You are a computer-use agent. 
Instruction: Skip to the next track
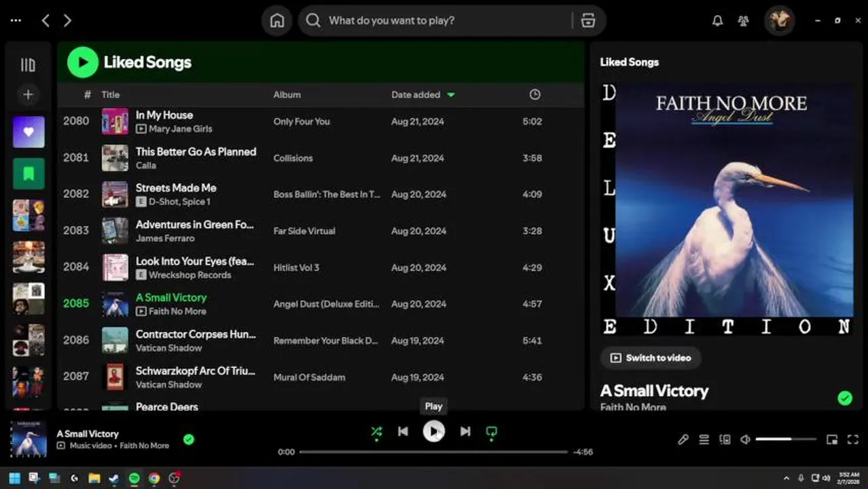click(x=465, y=431)
